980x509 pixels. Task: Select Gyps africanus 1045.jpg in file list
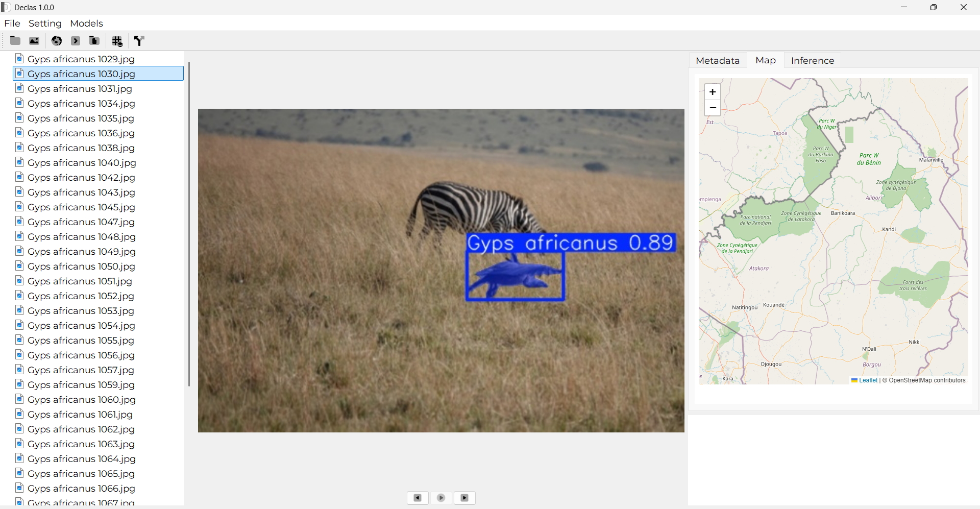click(81, 207)
